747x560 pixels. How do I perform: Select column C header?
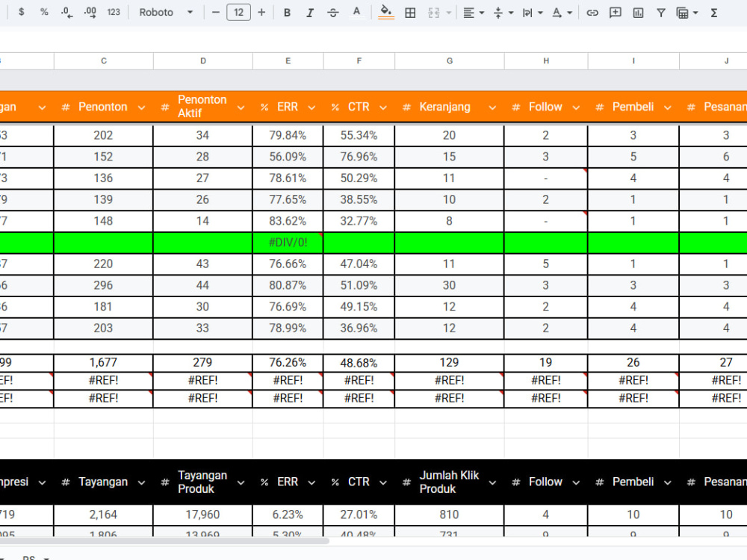tap(104, 61)
